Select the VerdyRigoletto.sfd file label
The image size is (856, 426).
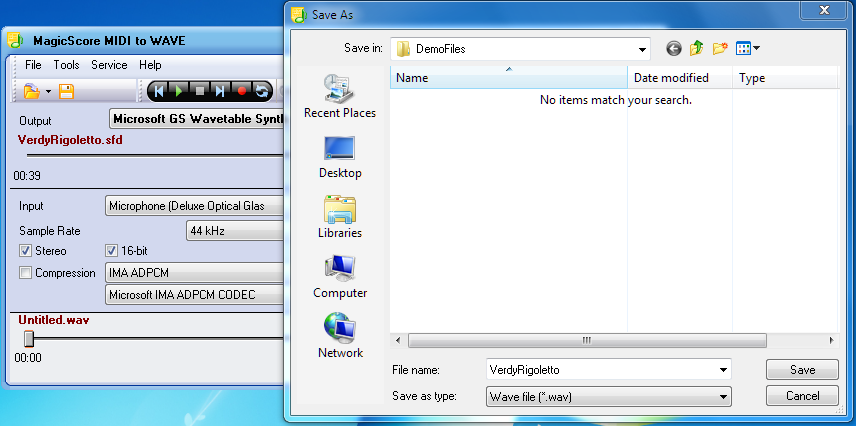(x=70, y=140)
